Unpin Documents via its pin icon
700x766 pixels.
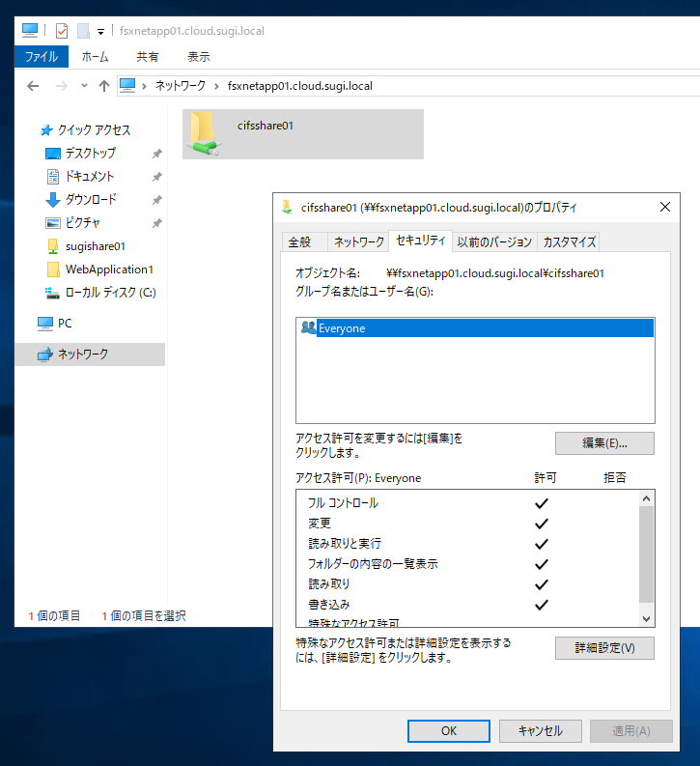coord(156,177)
